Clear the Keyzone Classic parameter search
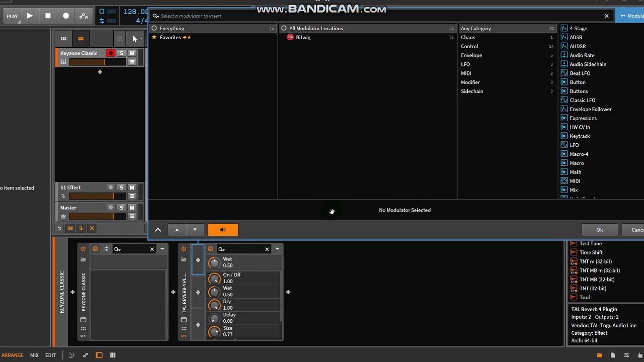The width and height of the screenshot is (644, 362). point(152,249)
